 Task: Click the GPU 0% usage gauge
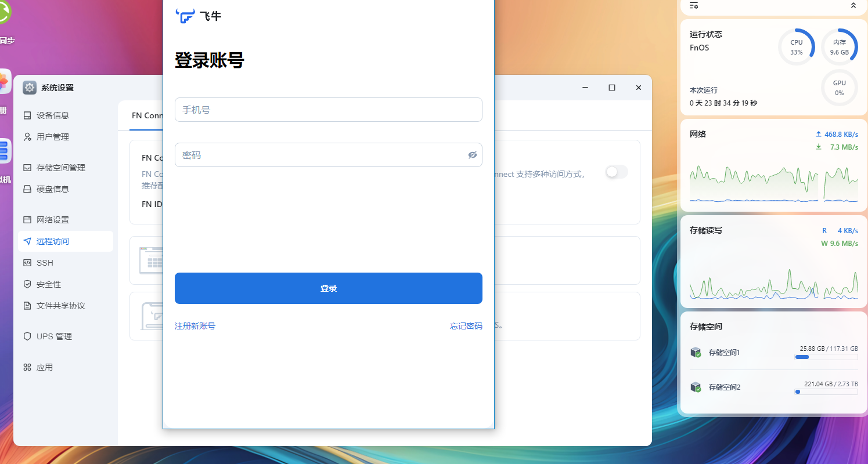tap(840, 88)
